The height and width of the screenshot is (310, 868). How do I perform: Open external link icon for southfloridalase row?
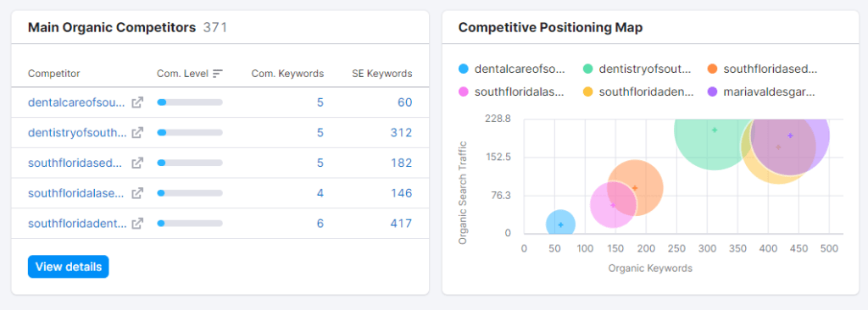coord(137,193)
